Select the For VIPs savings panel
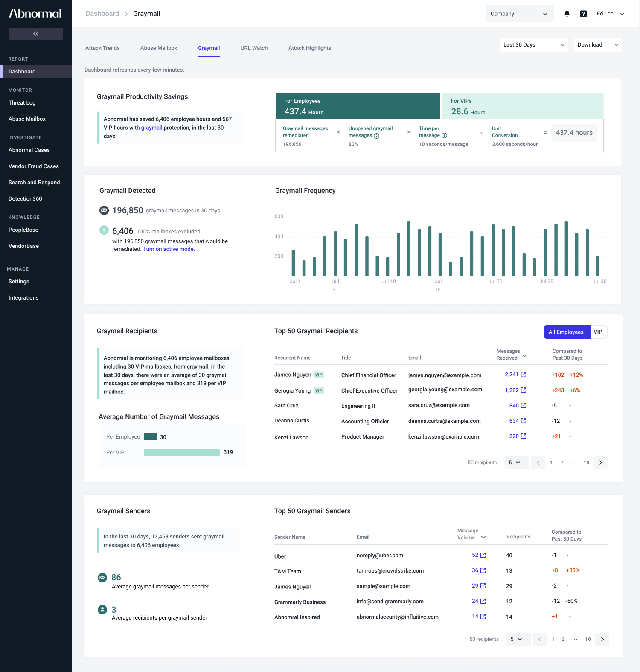The image size is (640, 672). pos(523,106)
